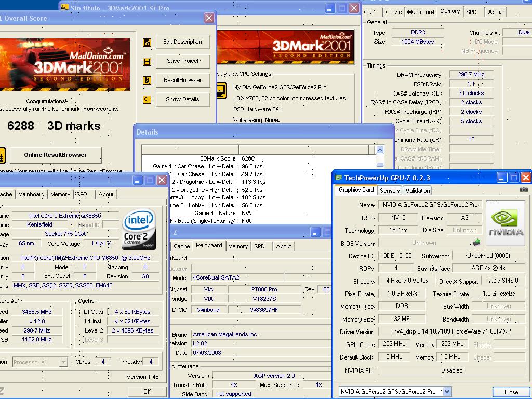Click the CPU name Intel Core 2 Extreme QX6850
This screenshot has height=399, width=532.
65,216
